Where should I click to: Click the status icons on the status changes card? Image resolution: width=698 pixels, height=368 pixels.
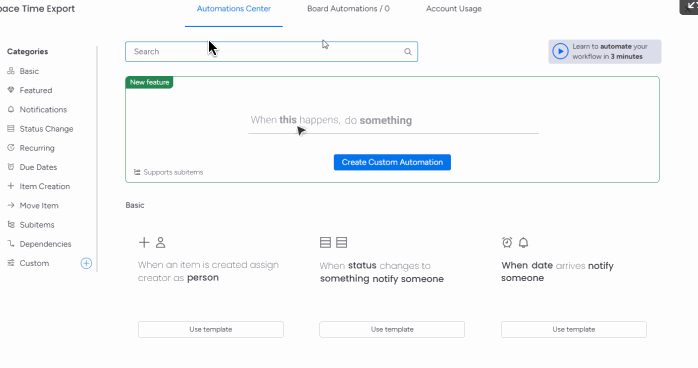pyautogui.click(x=333, y=243)
